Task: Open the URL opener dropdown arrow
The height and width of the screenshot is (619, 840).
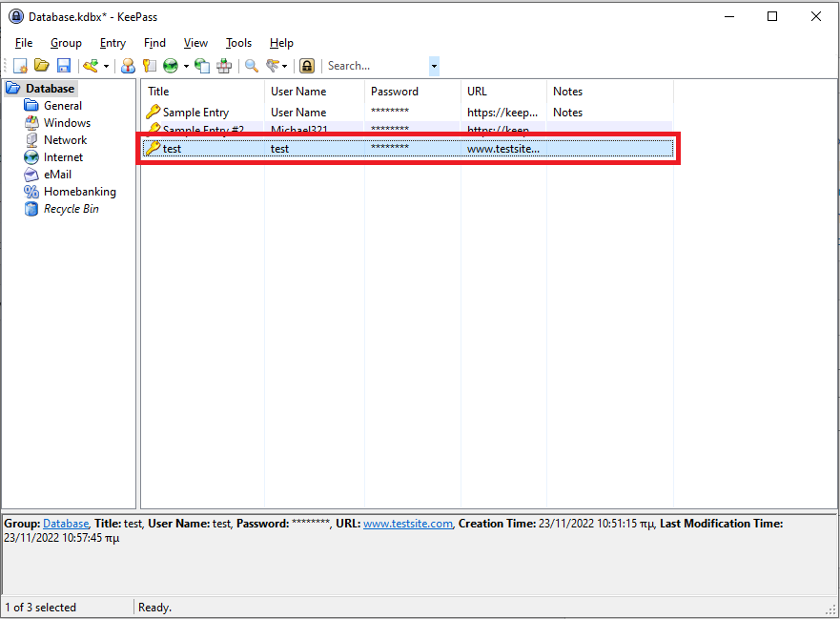Action: (x=186, y=65)
